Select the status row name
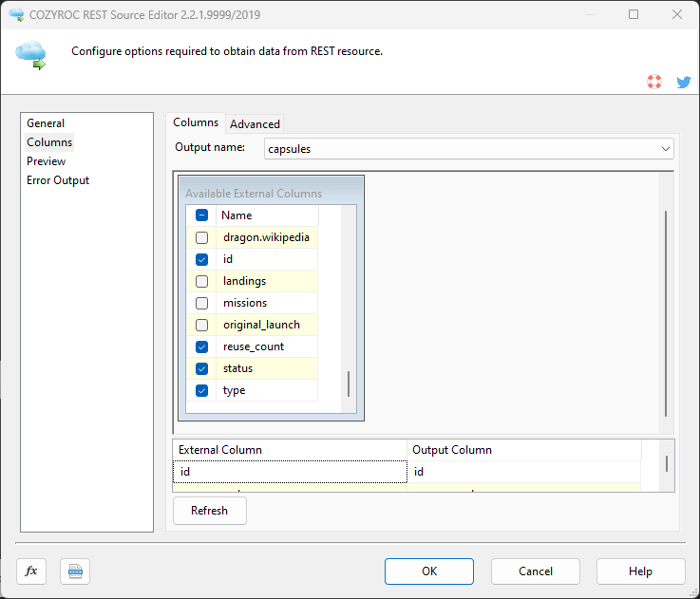 click(267, 368)
